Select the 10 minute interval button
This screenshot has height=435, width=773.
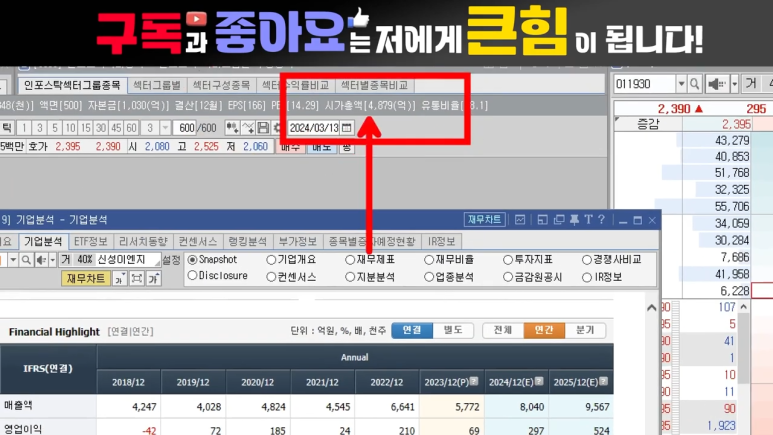pos(70,128)
